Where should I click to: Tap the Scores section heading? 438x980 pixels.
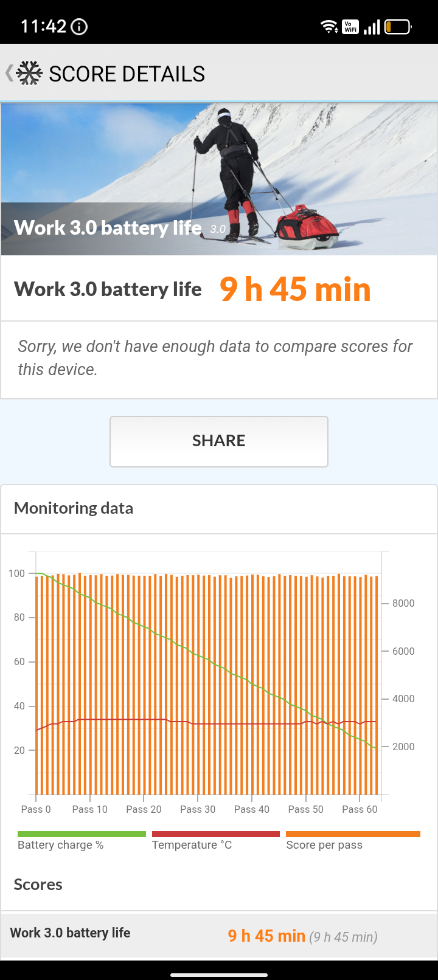38,885
